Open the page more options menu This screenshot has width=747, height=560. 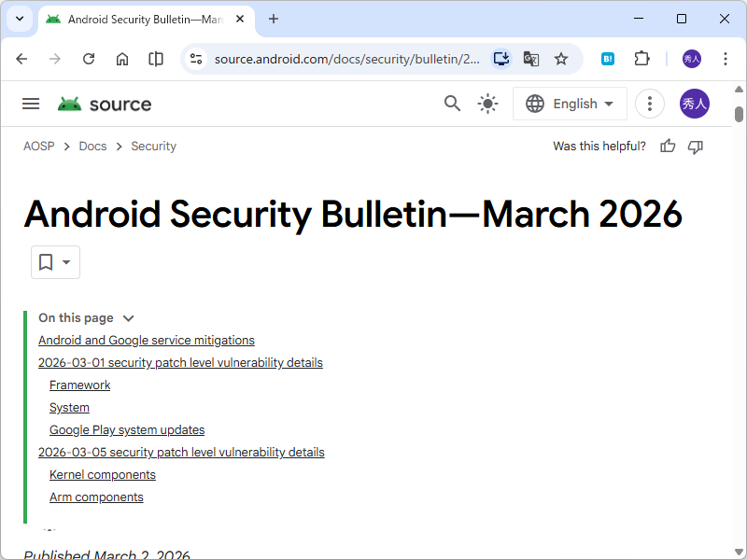click(649, 104)
